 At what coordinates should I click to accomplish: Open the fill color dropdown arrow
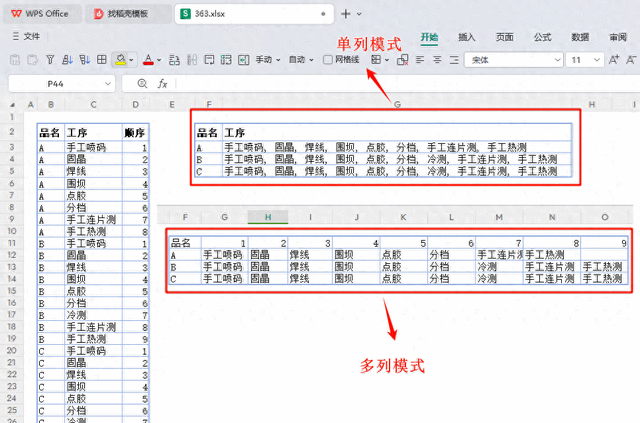click(x=131, y=60)
